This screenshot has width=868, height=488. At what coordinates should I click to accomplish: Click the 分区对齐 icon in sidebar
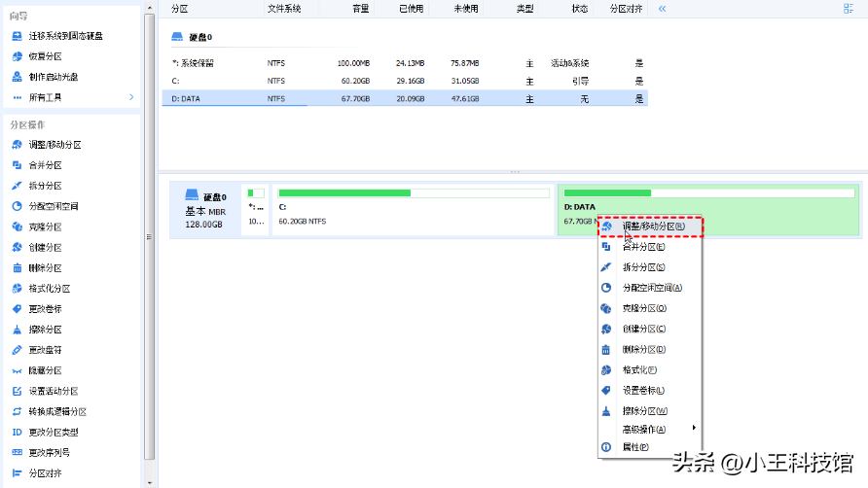pos(18,473)
